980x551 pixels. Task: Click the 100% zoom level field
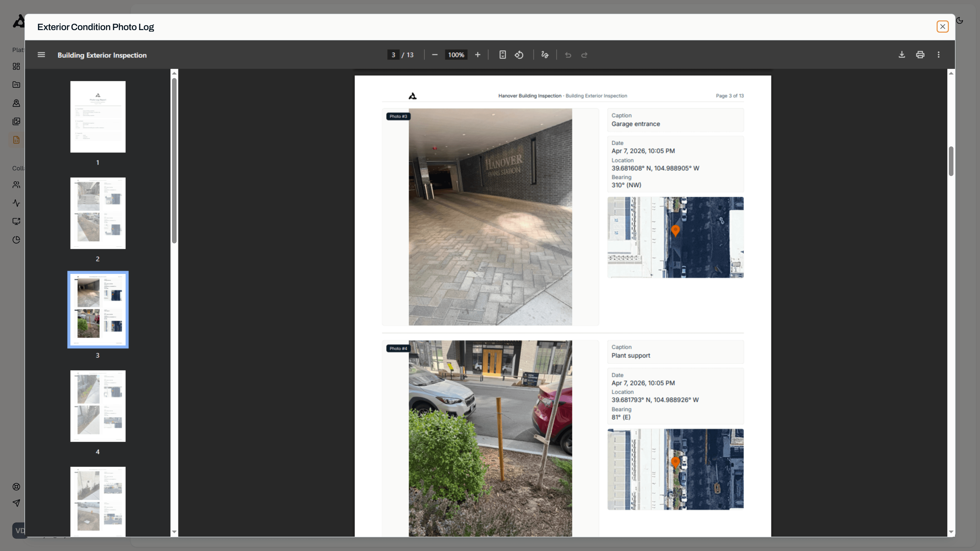pos(456,55)
